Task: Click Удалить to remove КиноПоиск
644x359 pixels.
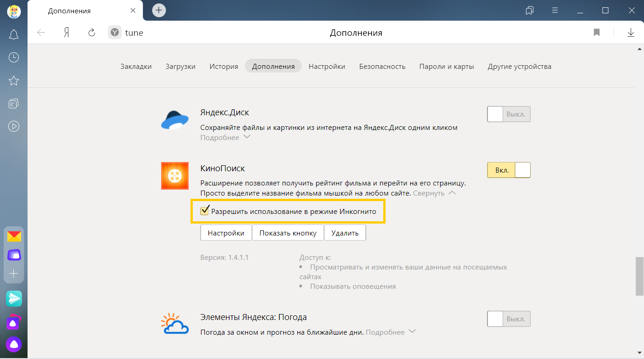Action: (x=345, y=233)
